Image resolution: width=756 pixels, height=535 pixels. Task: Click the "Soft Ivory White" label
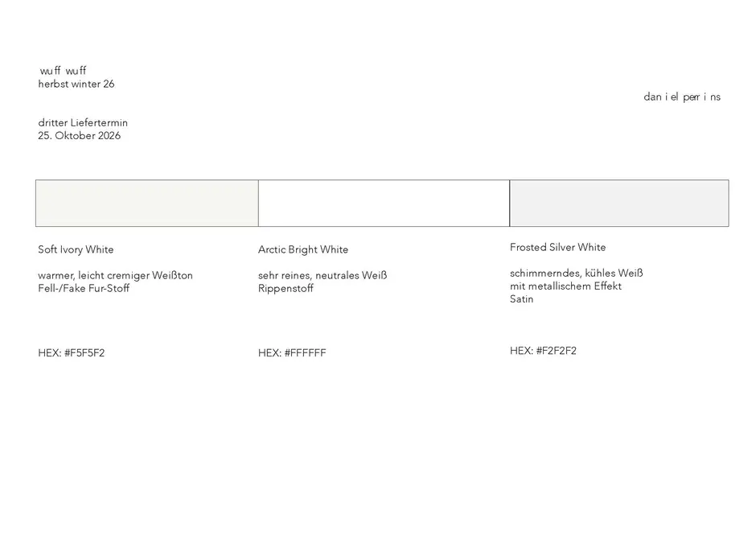coord(76,249)
